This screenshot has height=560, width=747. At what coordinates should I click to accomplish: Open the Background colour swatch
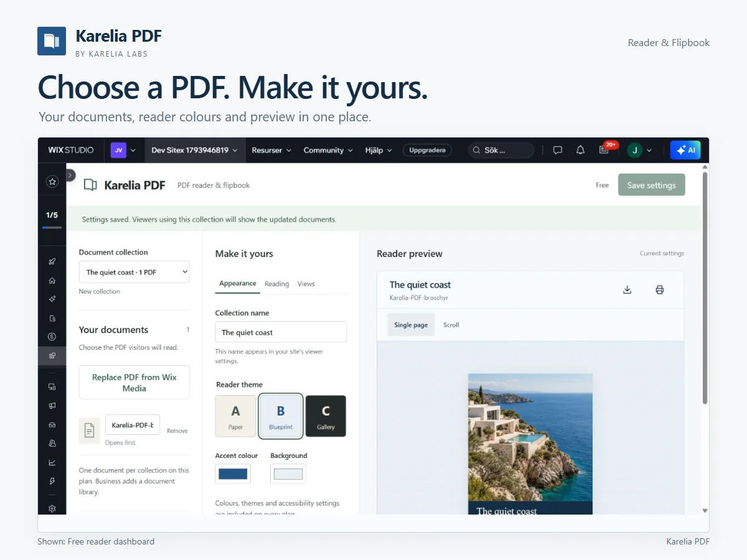pyautogui.click(x=288, y=474)
